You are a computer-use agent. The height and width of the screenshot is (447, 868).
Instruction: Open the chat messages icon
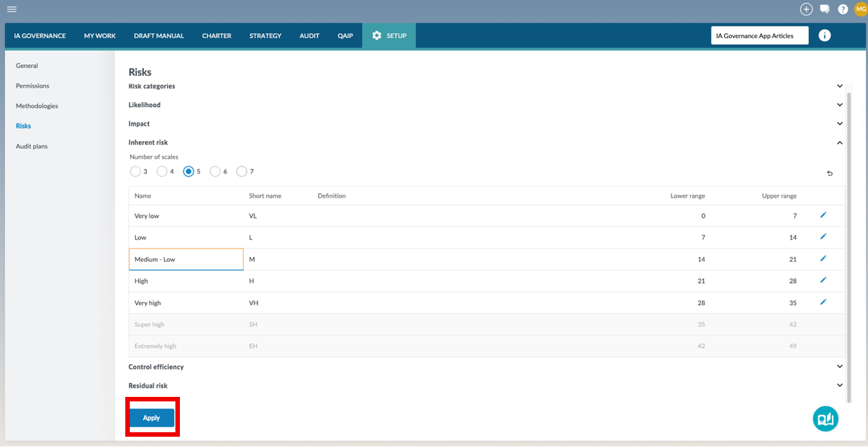click(825, 9)
